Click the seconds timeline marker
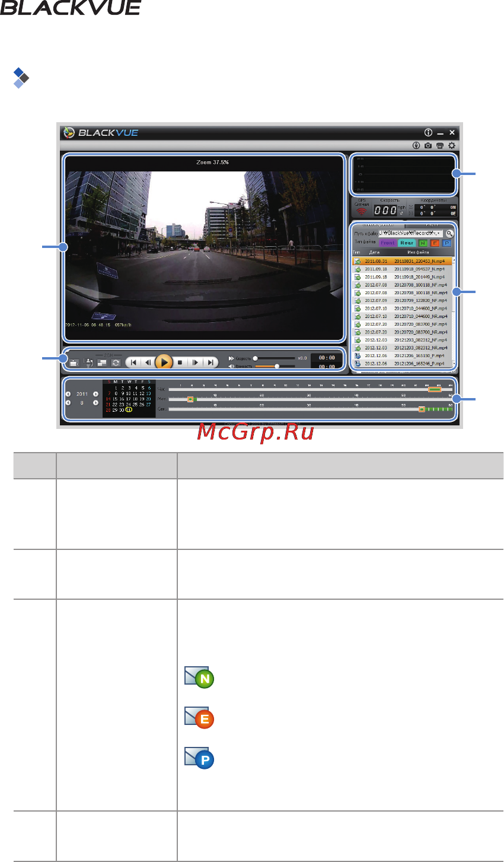Screen dimensions: 504x862 point(422,409)
